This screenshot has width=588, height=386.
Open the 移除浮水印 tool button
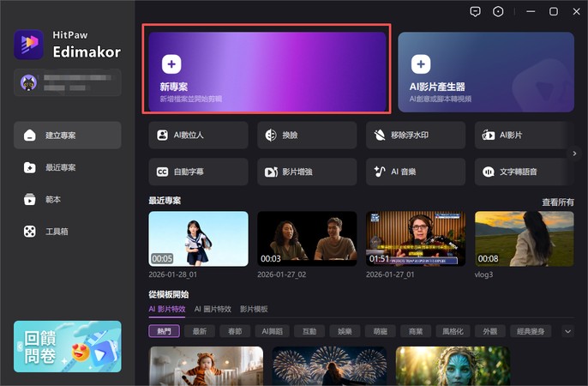[416, 135]
